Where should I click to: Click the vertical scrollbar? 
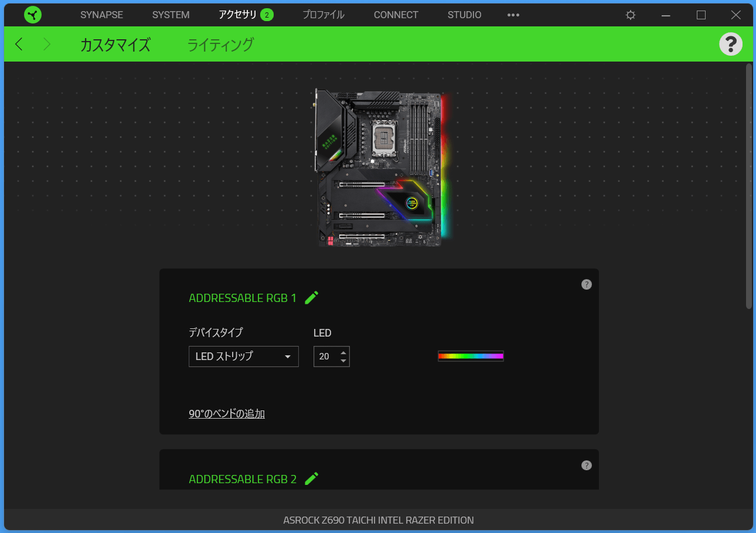click(748, 186)
